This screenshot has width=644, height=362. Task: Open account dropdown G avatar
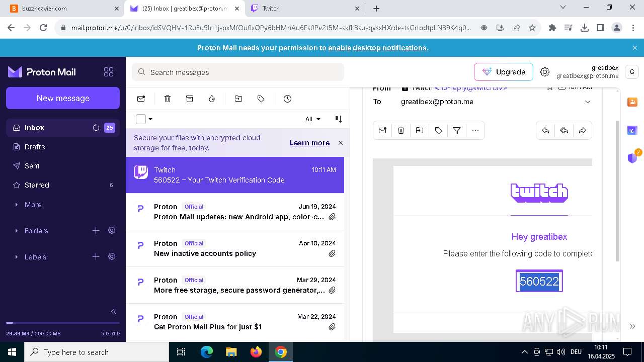coord(632,72)
